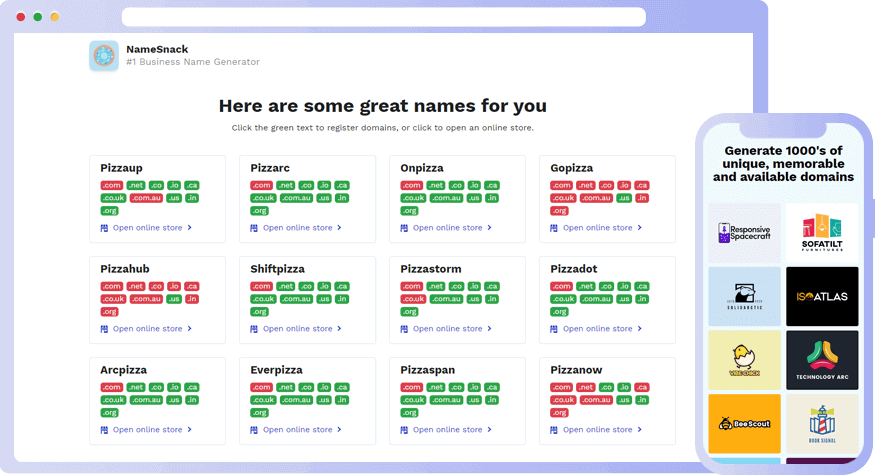
Task: Click the store icon under Pizzahub
Action: coord(104,329)
